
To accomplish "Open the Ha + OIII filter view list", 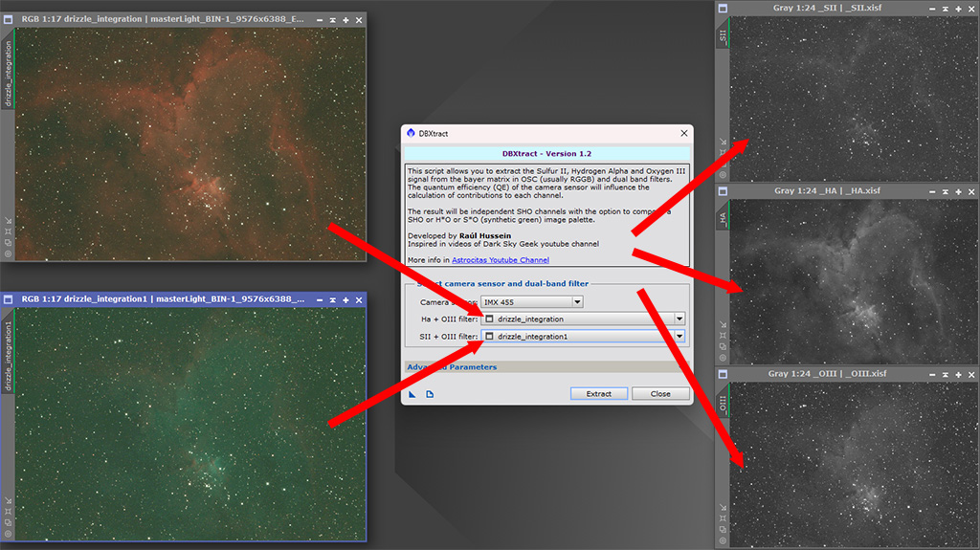I will pyautogui.click(x=679, y=319).
